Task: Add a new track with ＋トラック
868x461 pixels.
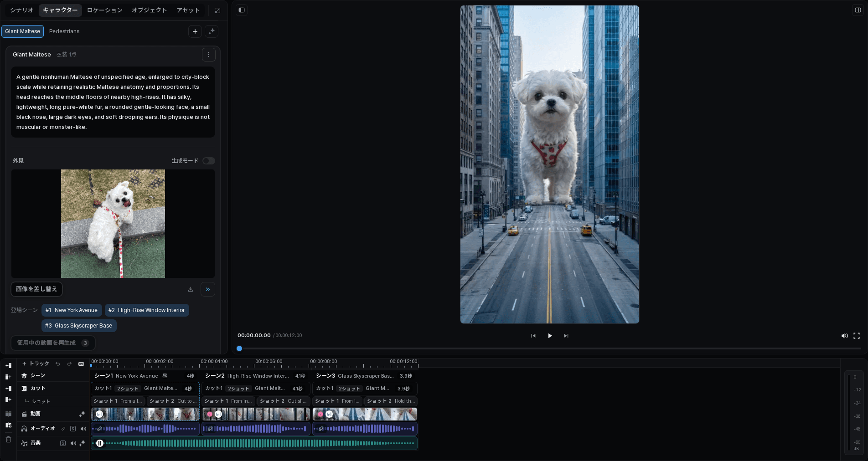Action: (x=36, y=364)
